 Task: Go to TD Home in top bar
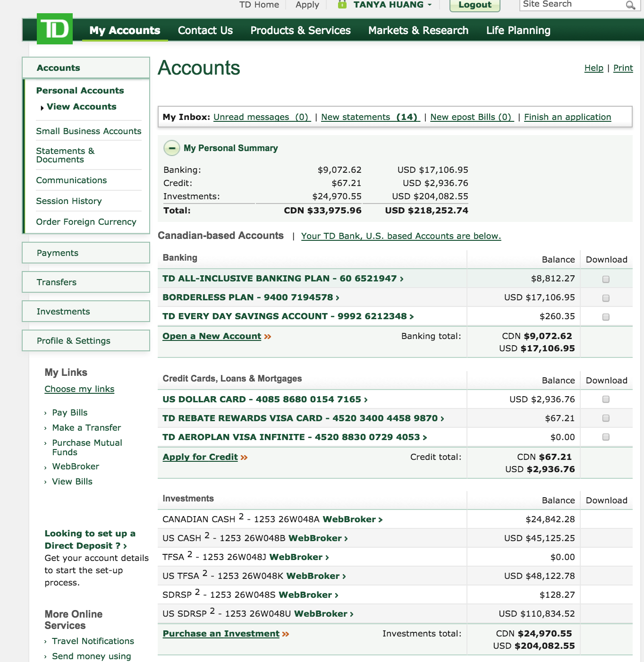pyautogui.click(x=259, y=5)
